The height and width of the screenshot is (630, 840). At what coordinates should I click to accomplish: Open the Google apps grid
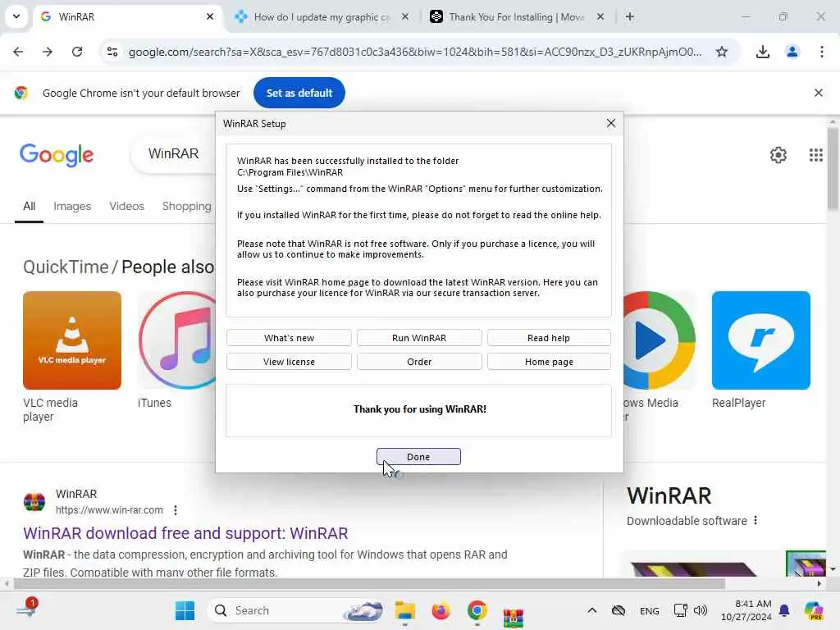coord(815,155)
